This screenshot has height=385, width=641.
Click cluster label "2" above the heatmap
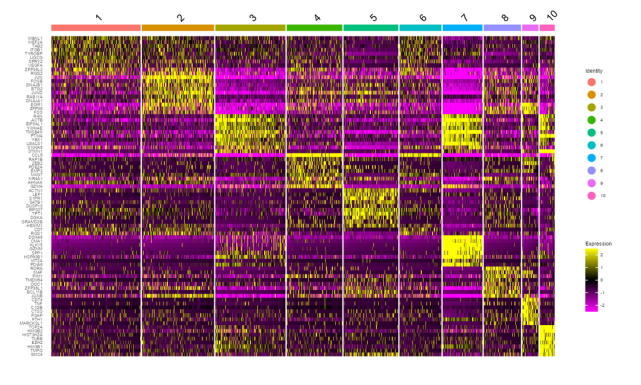click(181, 18)
